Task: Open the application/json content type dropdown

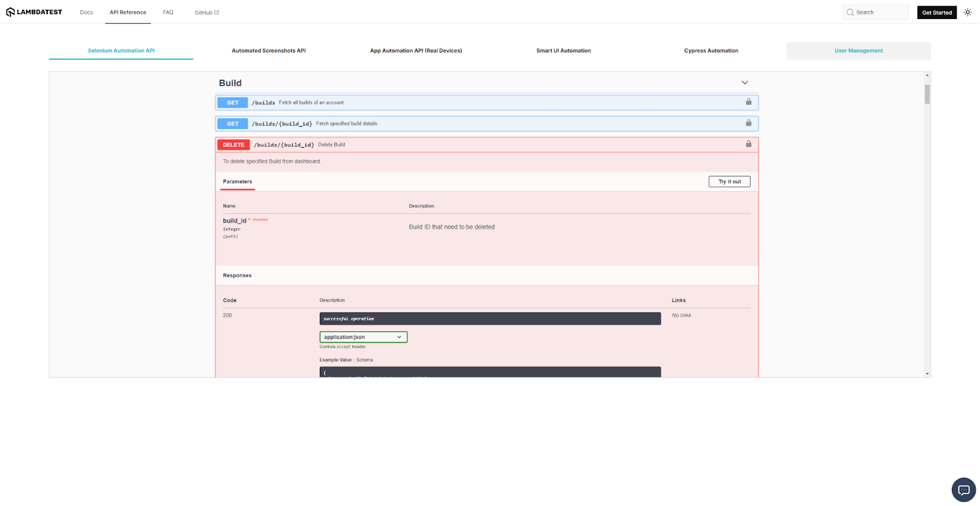Action: point(363,337)
